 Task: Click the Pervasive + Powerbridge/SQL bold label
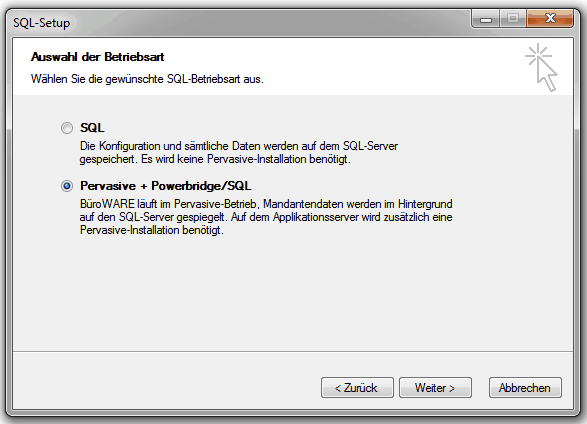[165, 186]
